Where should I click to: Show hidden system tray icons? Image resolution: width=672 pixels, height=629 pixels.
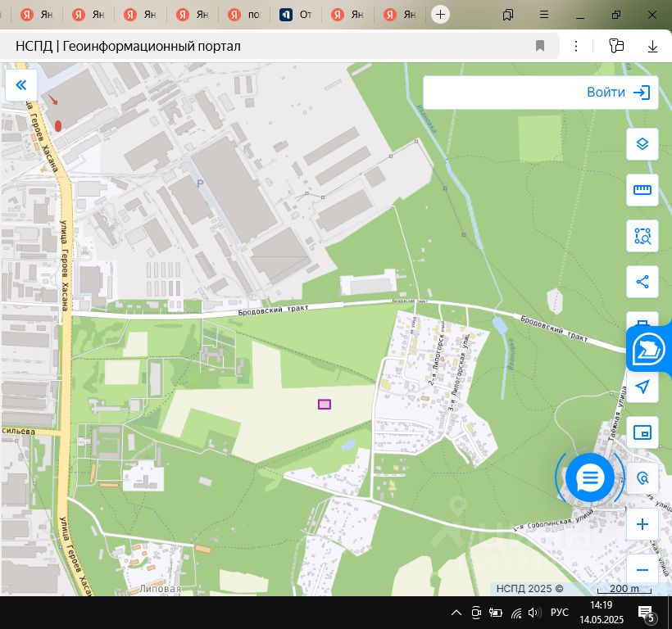pos(455,613)
